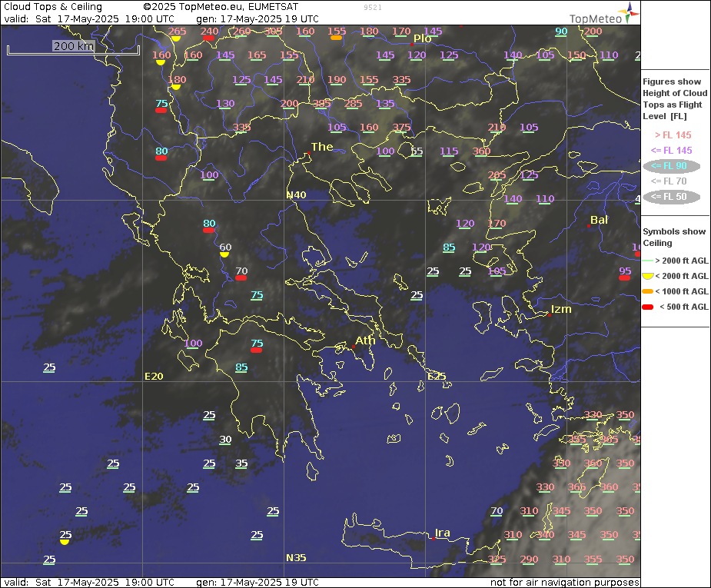Click the orange '< 1000 ft AGL' legend symbol
The width and height of the screenshot is (711, 588).
[647, 291]
